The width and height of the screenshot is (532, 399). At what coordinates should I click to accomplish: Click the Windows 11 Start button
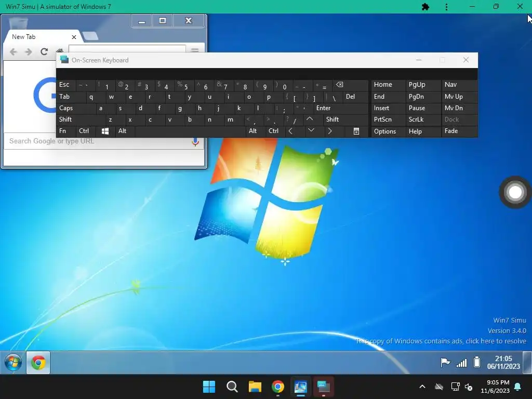[209, 387]
